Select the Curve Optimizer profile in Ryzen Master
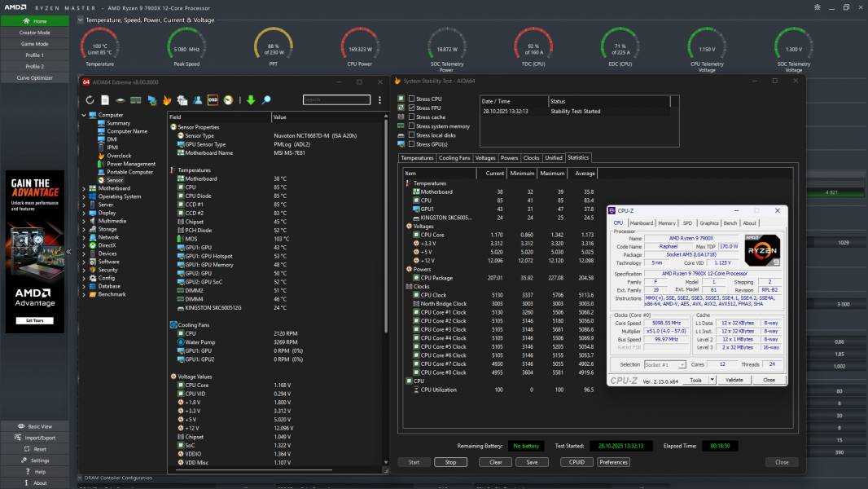The image size is (868, 489). [x=33, y=77]
